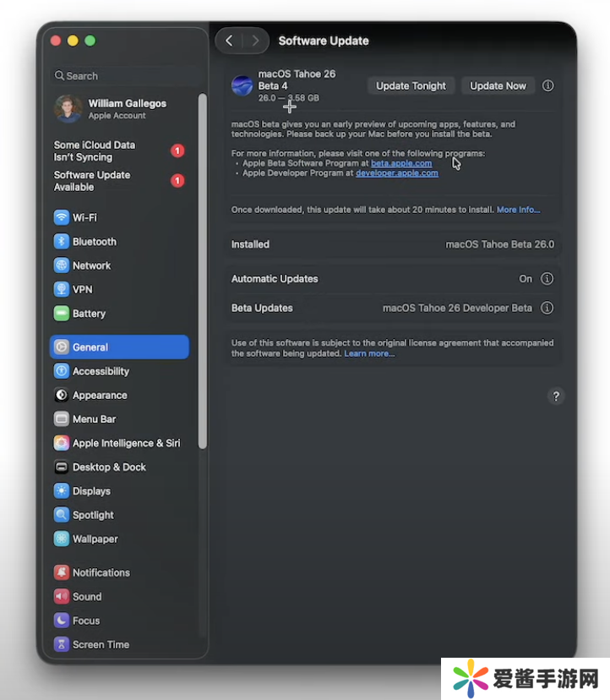Image resolution: width=610 pixels, height=700 pixels.
Task: Open Wi-Fi settings icon in sidebar
Action: (x=61, y=217)
